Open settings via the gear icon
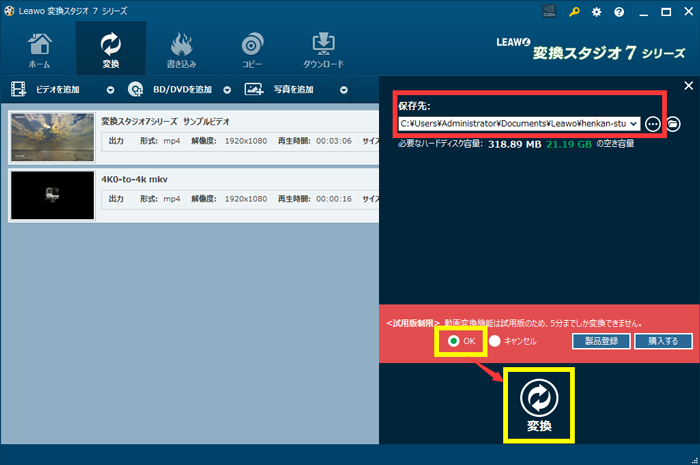This screenshot has width=700, height=465. pyautogui.click(x=596, y=12)
